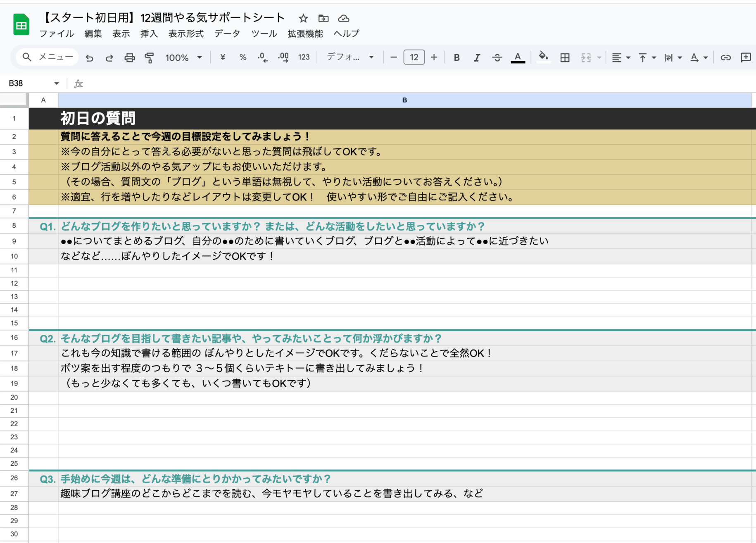Select the Q2. label cell
756x543 pixels.
(43, 338)
